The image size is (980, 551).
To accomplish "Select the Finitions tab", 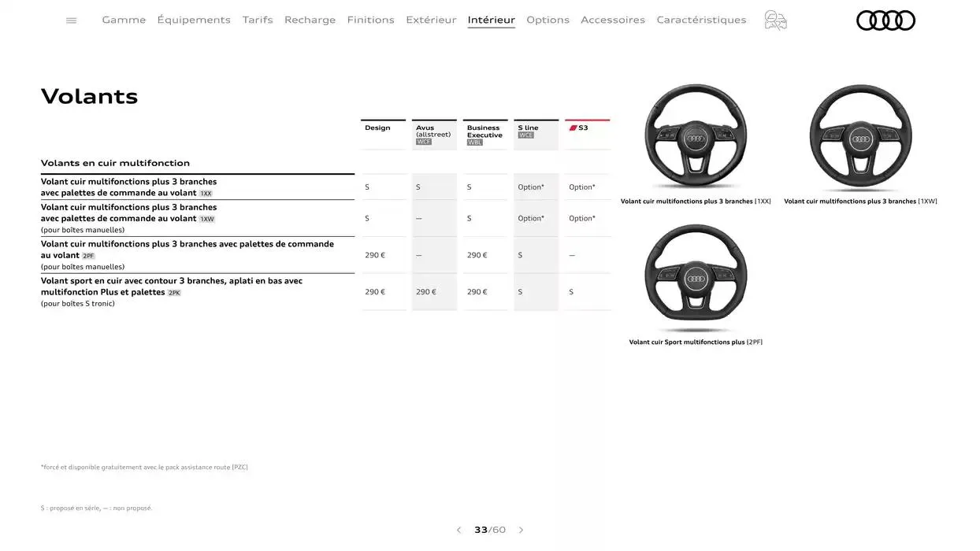I will (x=370, y=20).
